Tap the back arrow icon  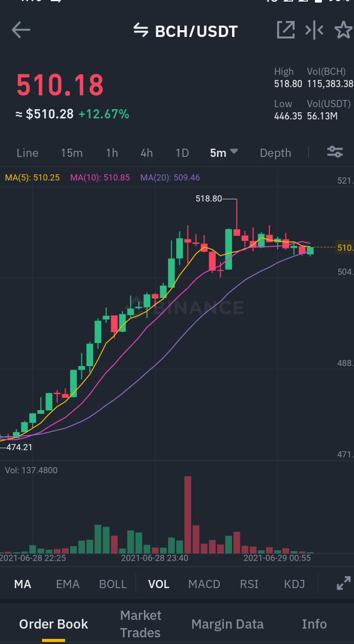click(21, 30)
